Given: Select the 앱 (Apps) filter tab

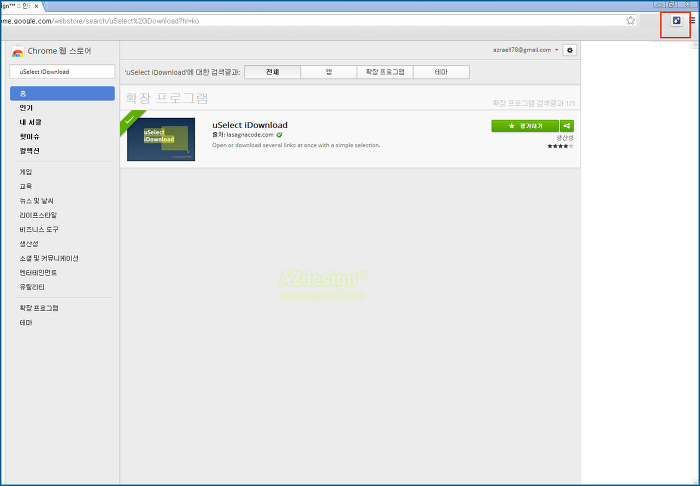Looking at the screenshot, I should (329, 72).
